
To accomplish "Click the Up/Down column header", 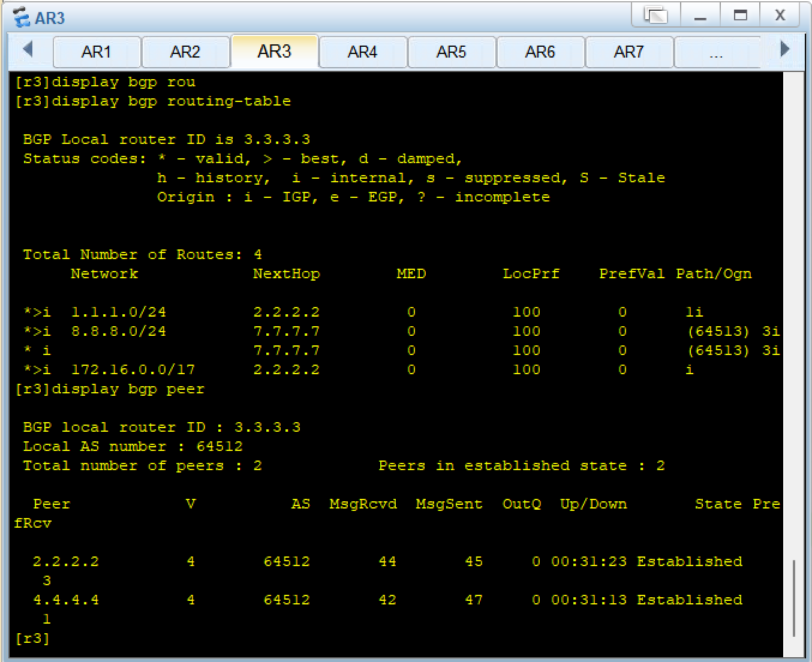I will tap(594, 504).
